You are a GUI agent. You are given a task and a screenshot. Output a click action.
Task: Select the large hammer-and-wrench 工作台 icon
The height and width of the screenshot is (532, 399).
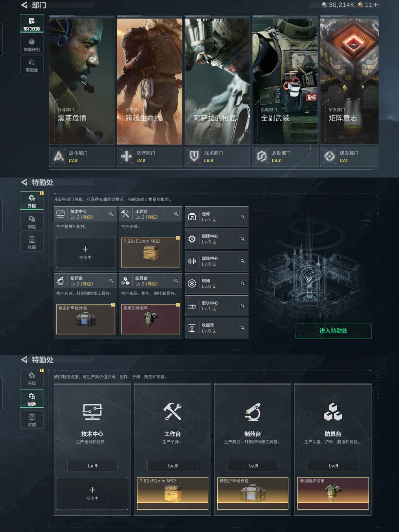point(172,412)
